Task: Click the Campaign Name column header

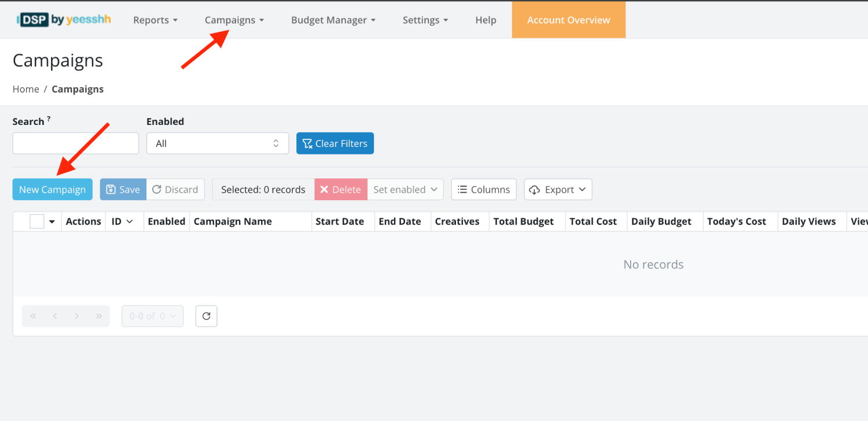Action: 250,221
